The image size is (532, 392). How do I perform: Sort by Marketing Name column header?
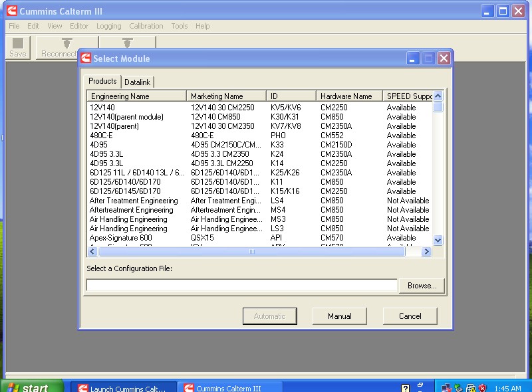pyautogui.click(x=226, y=96)
